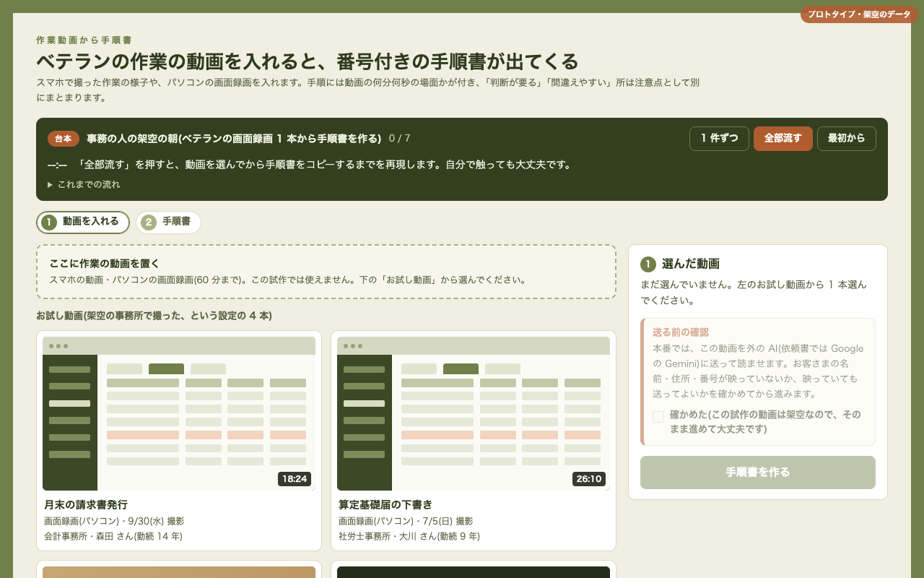Tick the 確かめた confirmation checkbox
The width and height of the screenshot is (924, 578).
point(658,416)
